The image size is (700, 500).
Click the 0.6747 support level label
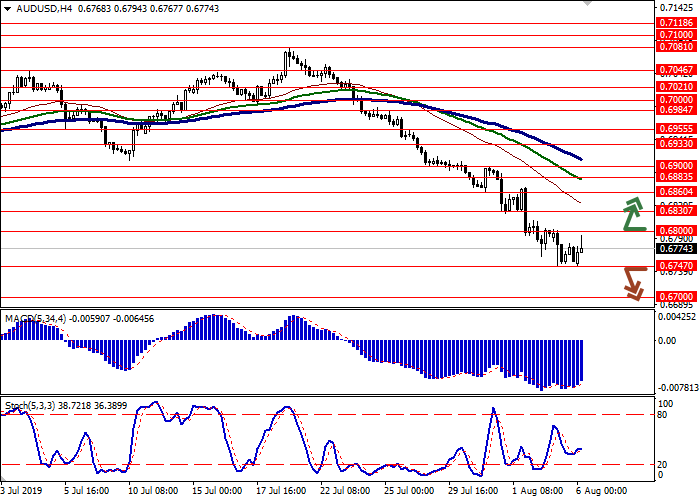click(675, 266)
